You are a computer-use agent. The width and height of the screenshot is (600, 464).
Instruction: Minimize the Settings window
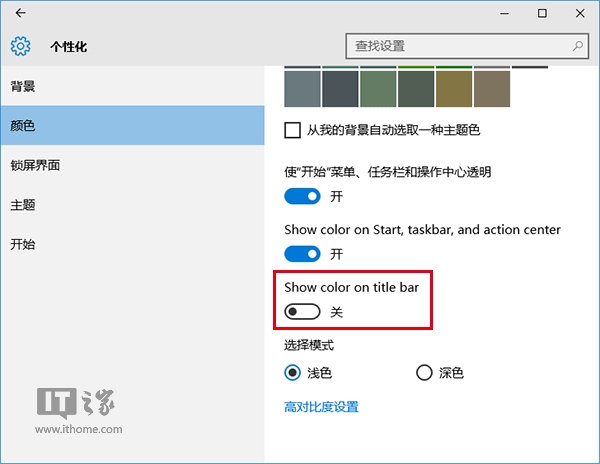(497, 13)
